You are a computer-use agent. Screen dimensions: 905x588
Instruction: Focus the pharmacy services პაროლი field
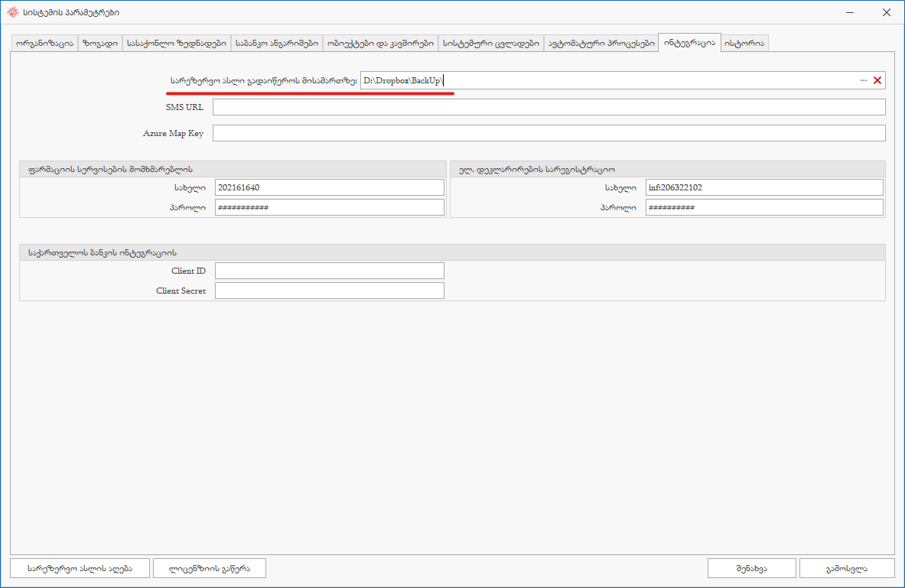(x=330, y=207)
